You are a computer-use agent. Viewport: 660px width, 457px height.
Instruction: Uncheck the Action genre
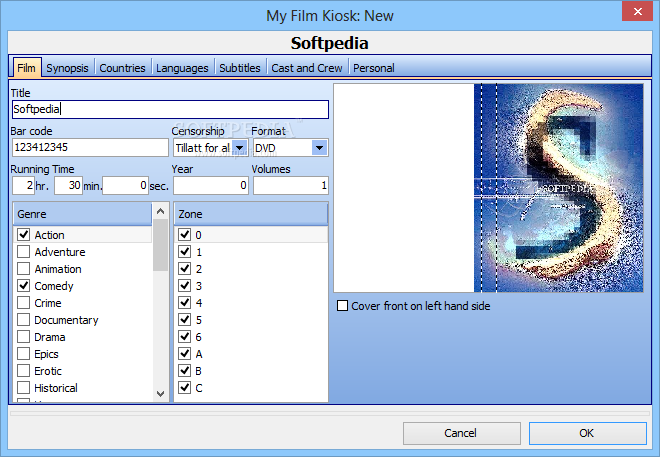(24, 234)
